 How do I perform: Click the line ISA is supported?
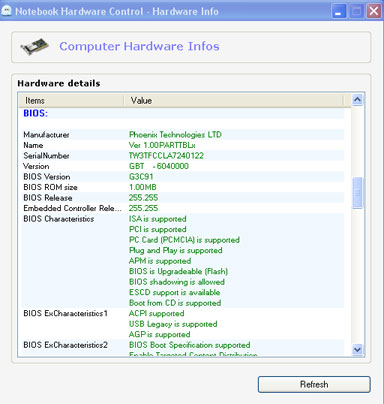pyautogui.click(x=158, y=219)
